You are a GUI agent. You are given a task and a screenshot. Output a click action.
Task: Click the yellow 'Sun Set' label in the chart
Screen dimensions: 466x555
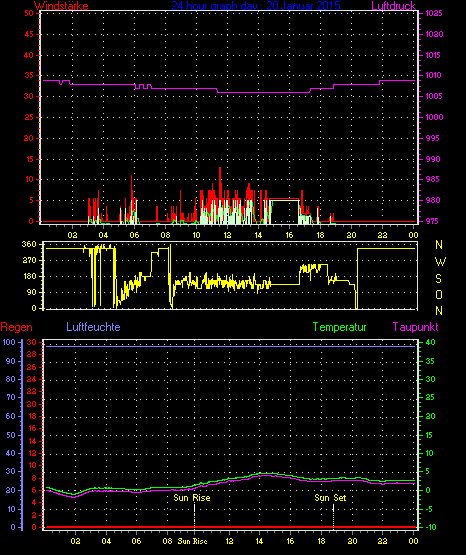(330, 498)
